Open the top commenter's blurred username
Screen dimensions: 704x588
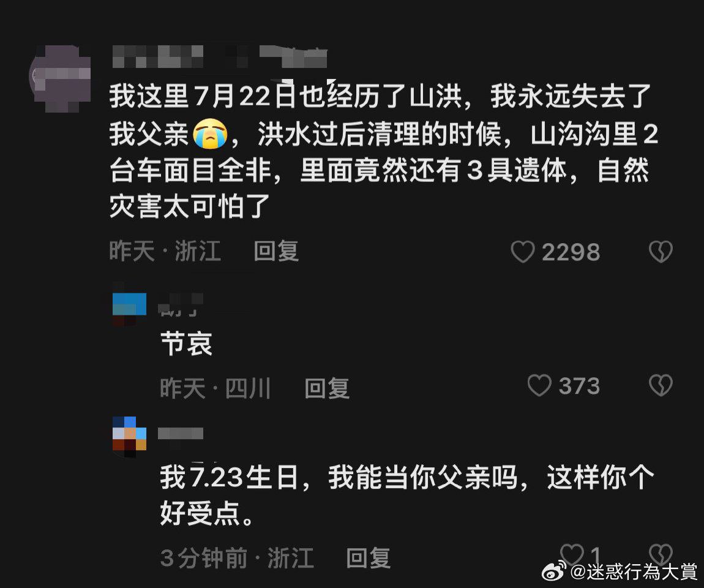[220, 56]
